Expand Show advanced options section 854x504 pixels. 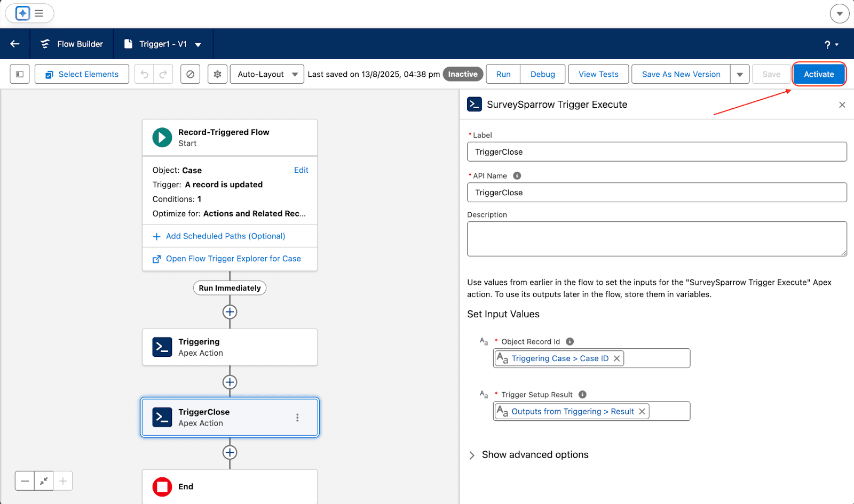point(472,455)
